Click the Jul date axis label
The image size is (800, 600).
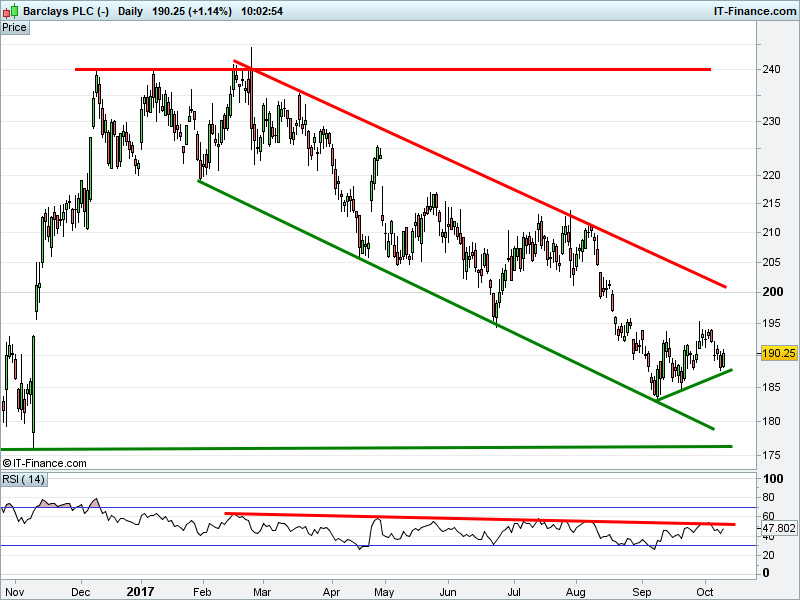514,592
